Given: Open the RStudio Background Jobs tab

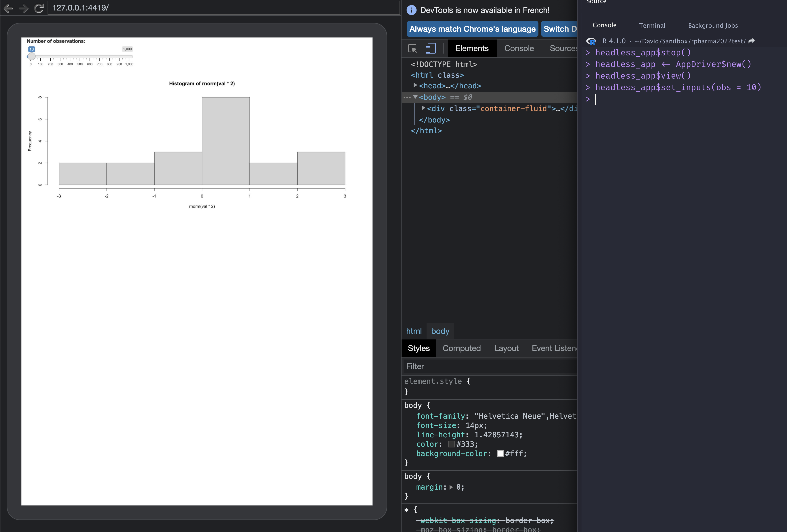Looking at the screenshot, I should click(713, 25).
